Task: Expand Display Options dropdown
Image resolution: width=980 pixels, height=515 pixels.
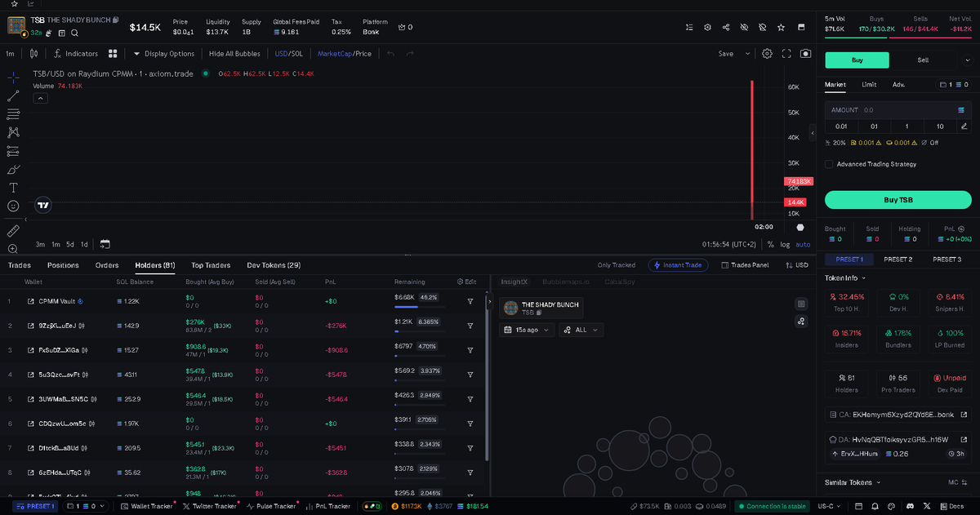Action: click(x=163, y=54)
